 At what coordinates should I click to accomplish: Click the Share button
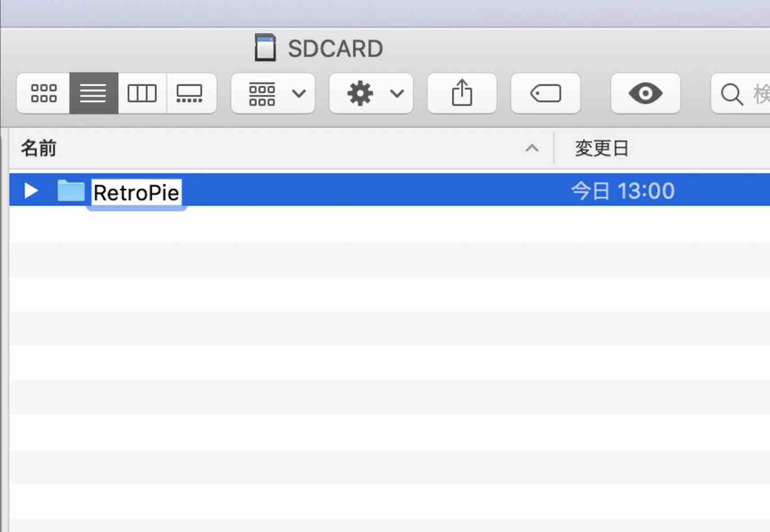click(462, 93)
